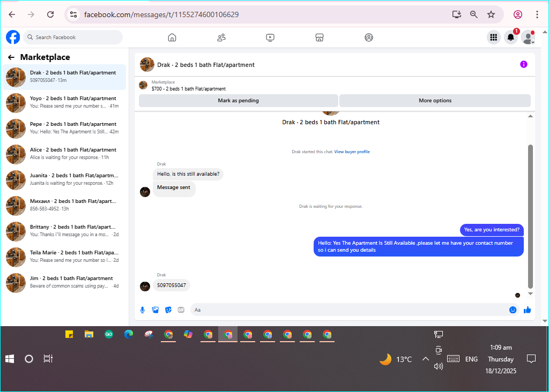
Task: Bookmark this page with star icon
Action: (491, 14)
